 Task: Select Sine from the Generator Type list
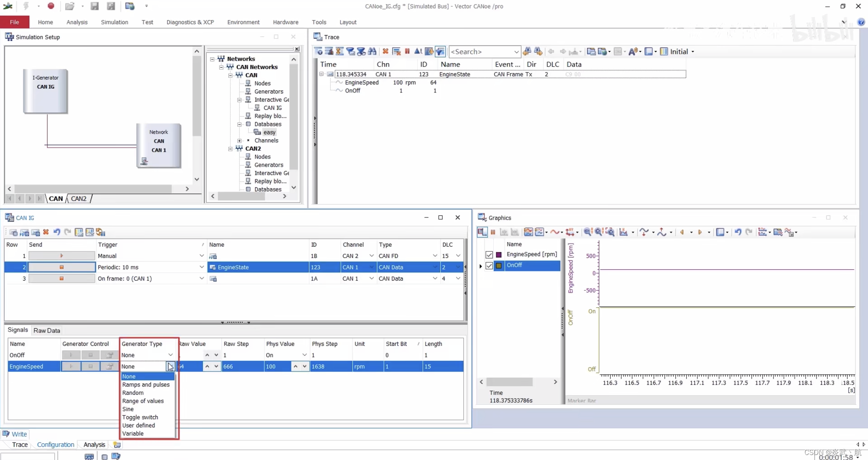[128, 409]
